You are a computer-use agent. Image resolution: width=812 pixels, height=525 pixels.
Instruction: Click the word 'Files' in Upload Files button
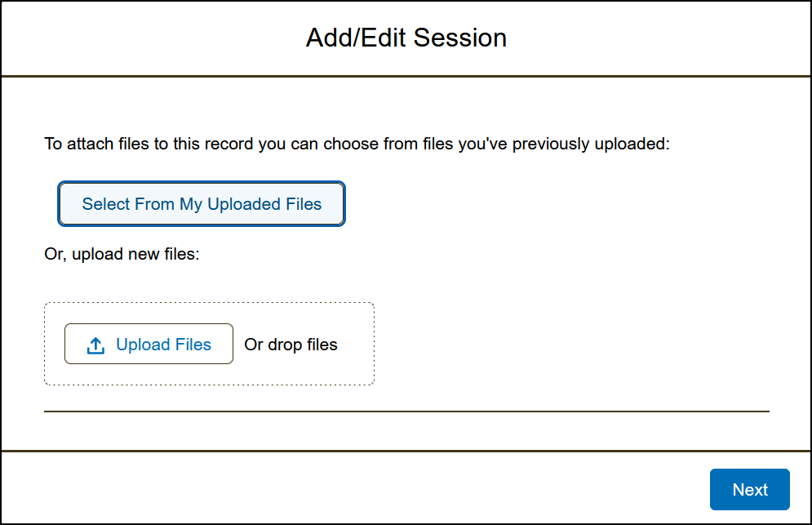(192, 345)
